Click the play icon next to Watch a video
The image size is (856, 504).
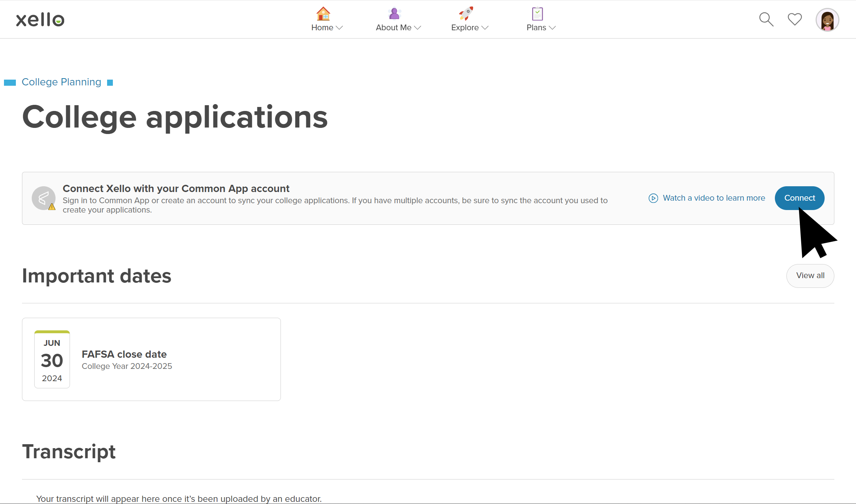(x=653, y=198)
